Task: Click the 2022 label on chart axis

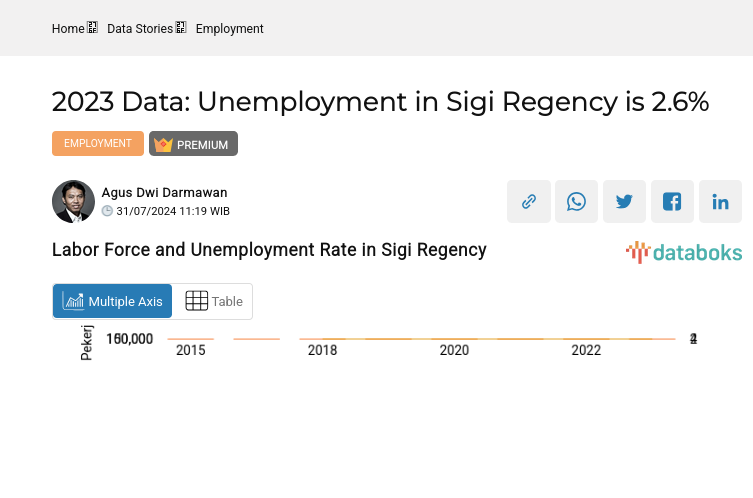Action: click(586, 351)
